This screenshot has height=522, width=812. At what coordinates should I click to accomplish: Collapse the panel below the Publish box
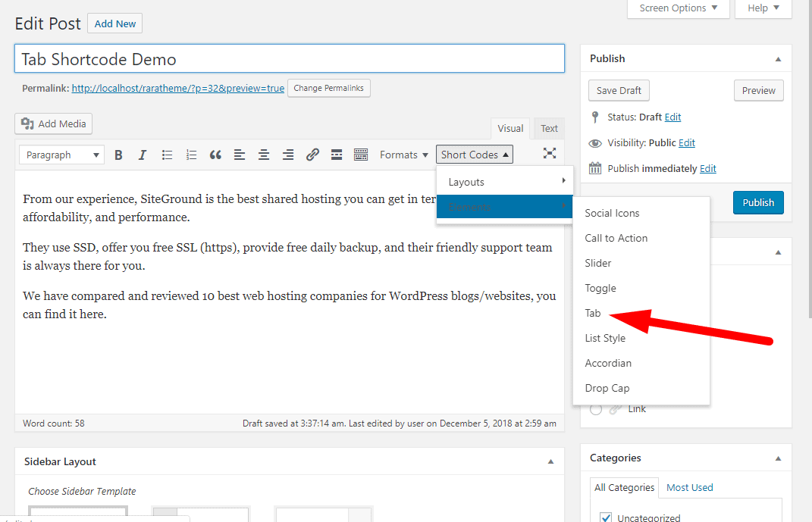point(778,252)
